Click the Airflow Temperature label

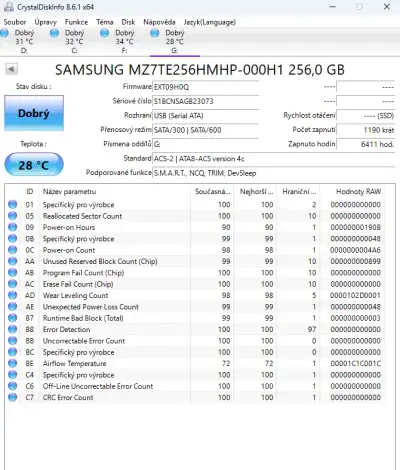coord(74,363)
